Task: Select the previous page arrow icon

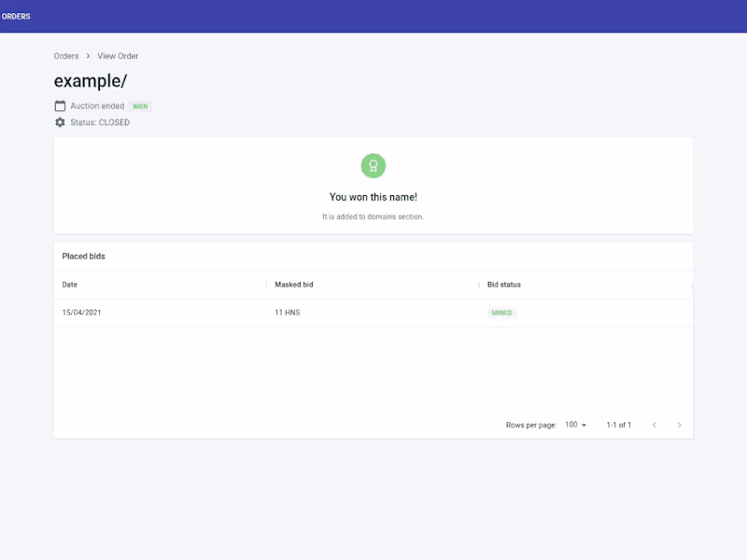Action: click(x=655, y=425)
